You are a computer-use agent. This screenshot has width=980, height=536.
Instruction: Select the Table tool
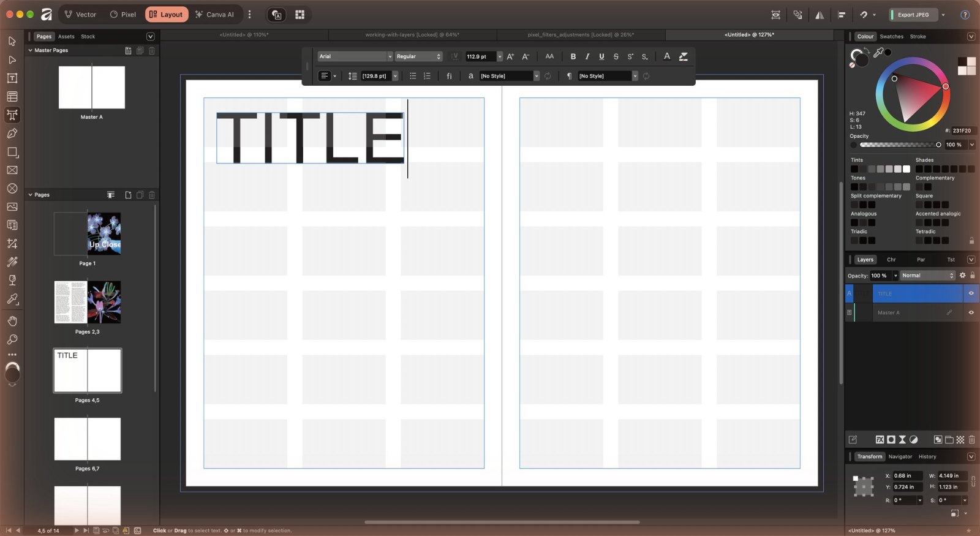12,96
